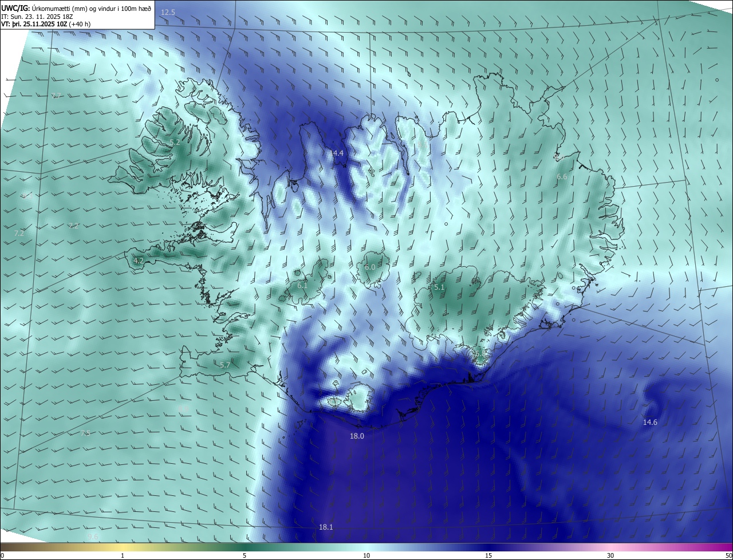Click the 5.7 value on the southwest peninsula
This screenshot has height=560, width=733.
pyautogui.click(x=225, y=365)
